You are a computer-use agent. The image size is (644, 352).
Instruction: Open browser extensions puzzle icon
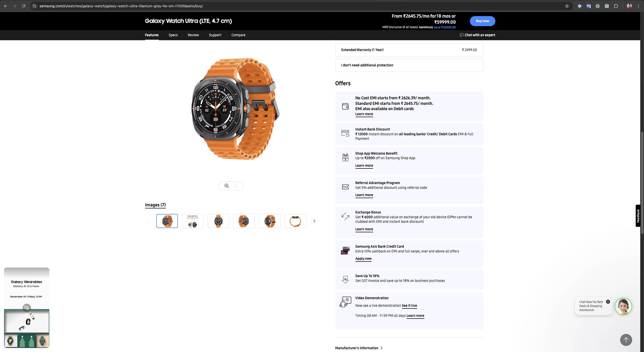[616, 6]
